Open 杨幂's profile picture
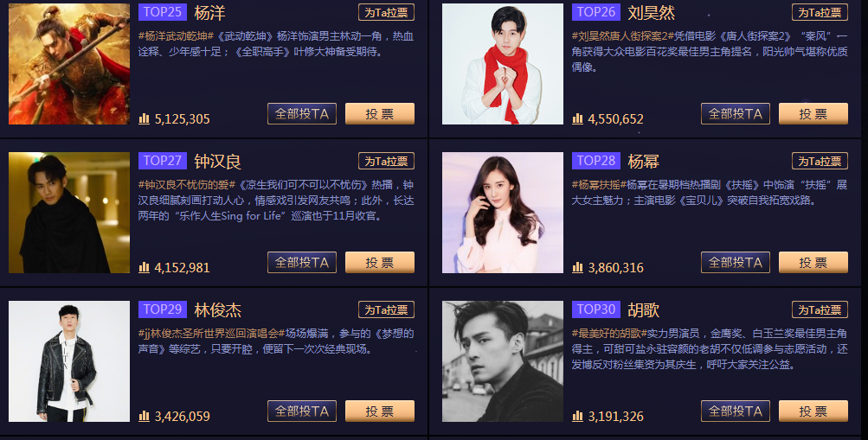Viewport: 868px width, 440px height. (x=503, y=213)
